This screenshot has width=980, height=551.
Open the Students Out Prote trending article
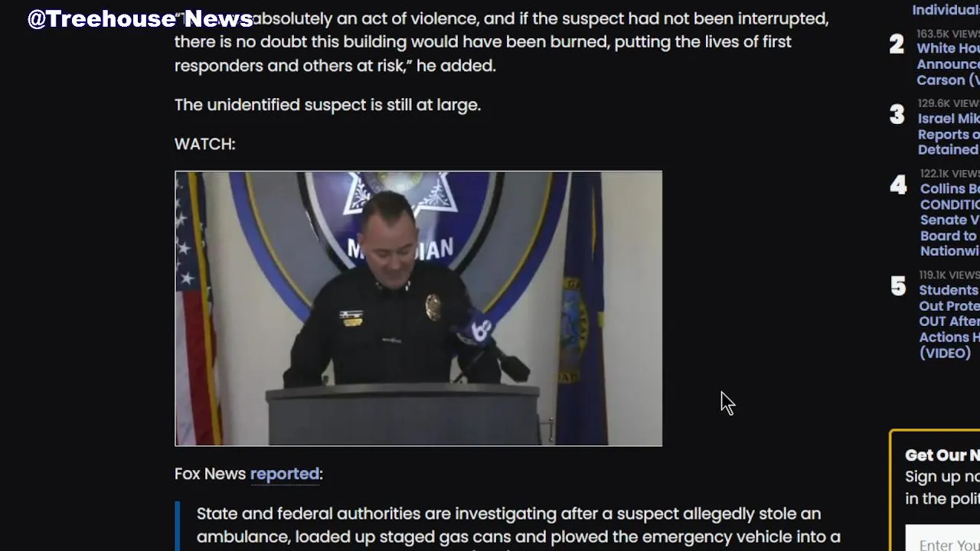(x=949, y=321)
